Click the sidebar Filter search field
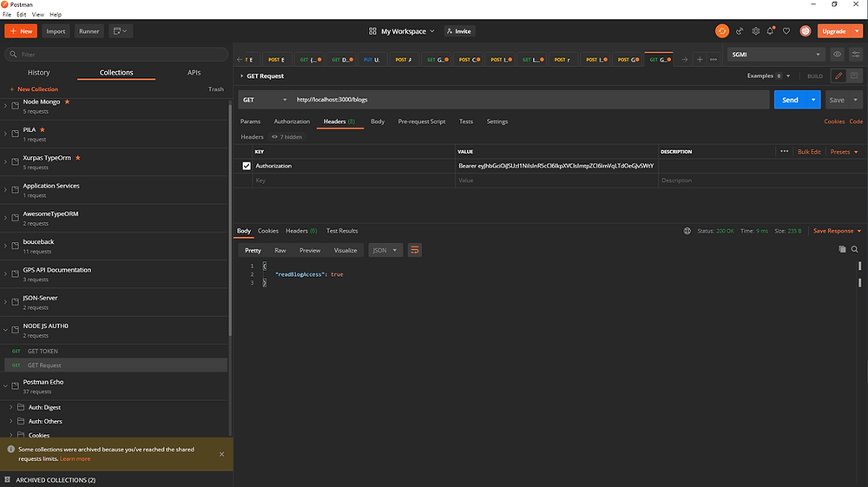Image resolution: width=868 pixels, height=487 pixels. pos(116,54)
